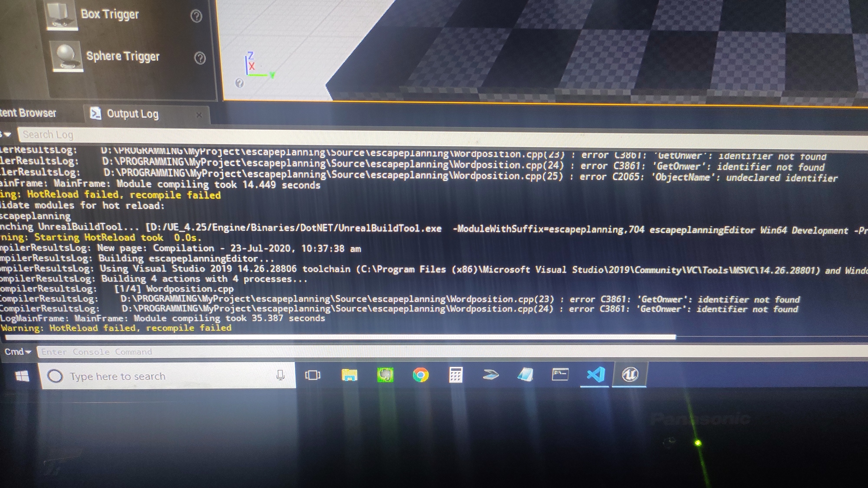
Task: Click the Wordposition.cpp(24) error line at bottom
Action: pyautogui.click(x=399, y=309)
